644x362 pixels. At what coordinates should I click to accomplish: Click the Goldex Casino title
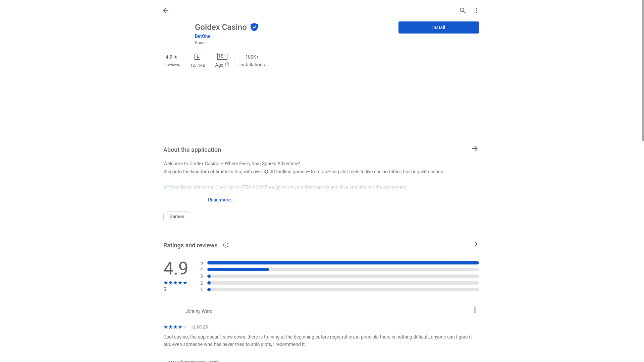click(221, 27)
